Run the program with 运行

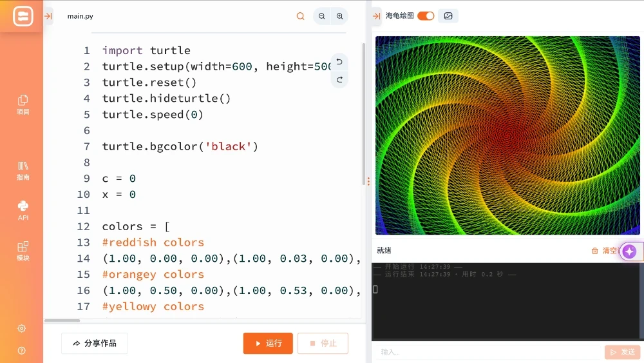tap(268, 343)
